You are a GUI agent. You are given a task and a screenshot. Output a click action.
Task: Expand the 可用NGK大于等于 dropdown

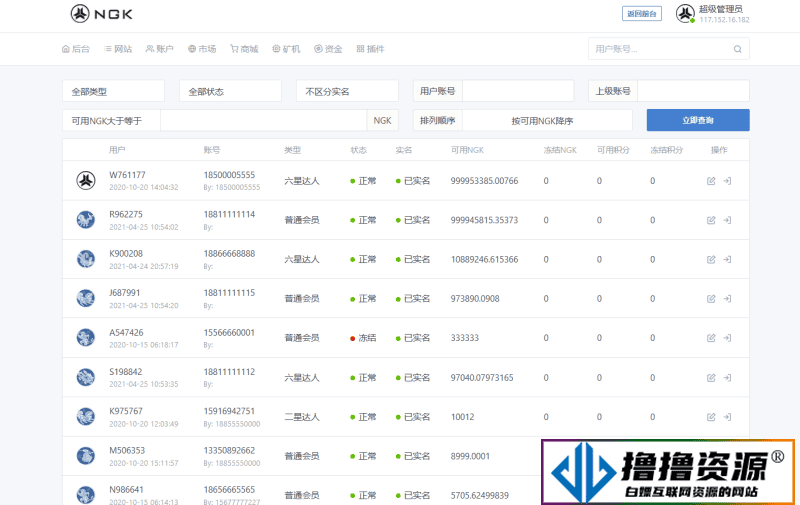click(x=111, y=121)
